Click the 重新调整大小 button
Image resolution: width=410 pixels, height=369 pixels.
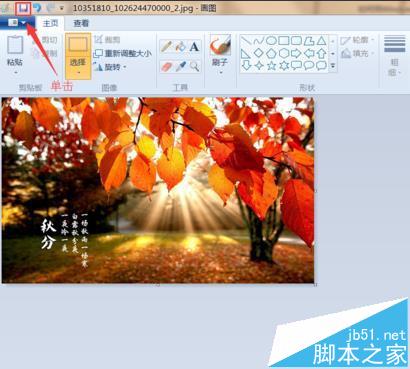tap(123, 53)
